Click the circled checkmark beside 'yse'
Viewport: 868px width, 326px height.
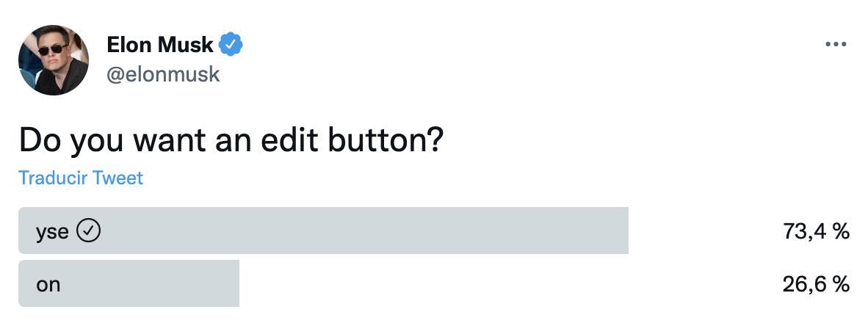89,231
